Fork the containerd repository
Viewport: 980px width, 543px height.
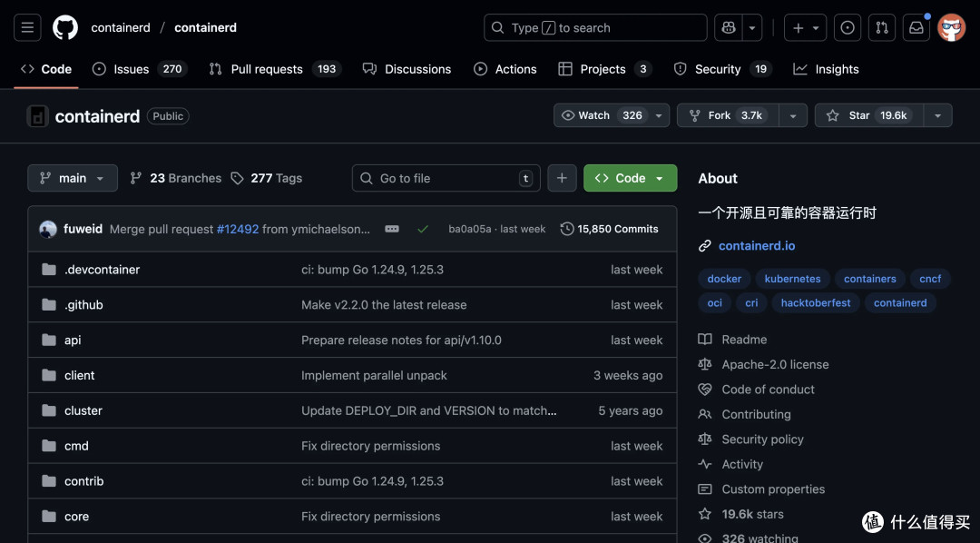click(x=728, y=115)
